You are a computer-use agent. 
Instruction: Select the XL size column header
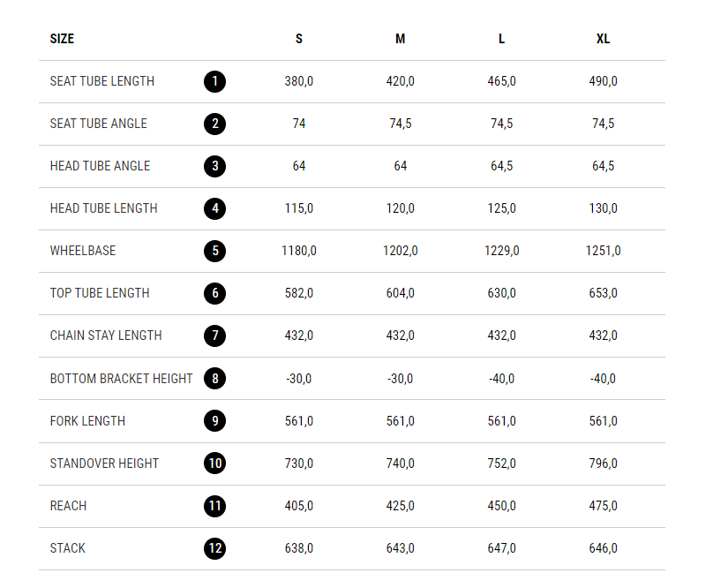(x=603, y=39)
